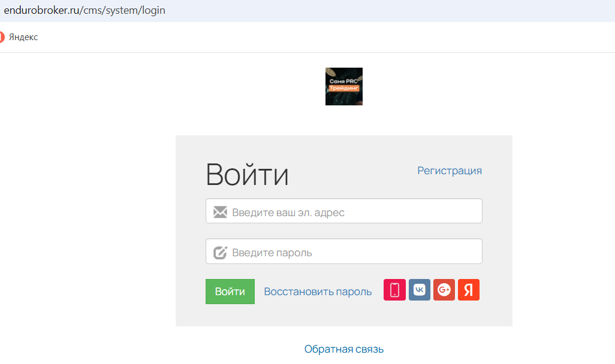
Task: Focus the 'Введите ваш эл. адрес' field
Action: [354, 212]
